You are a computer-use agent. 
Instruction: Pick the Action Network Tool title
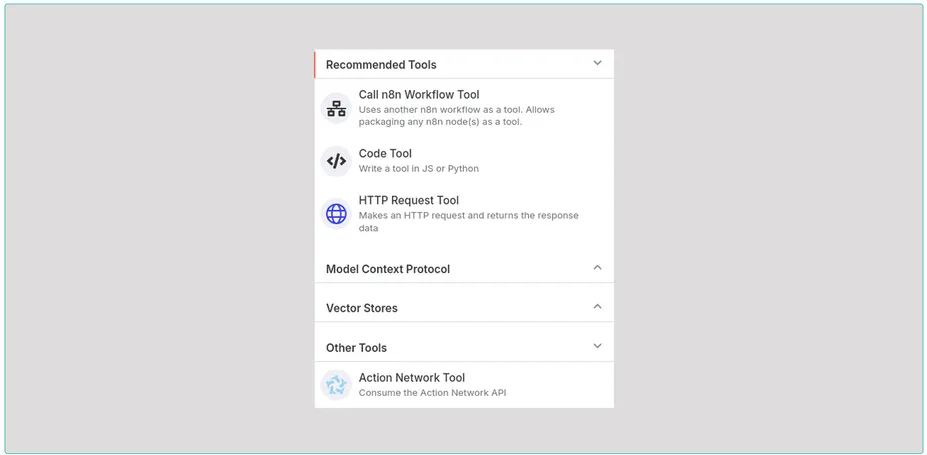click(411, 378)
